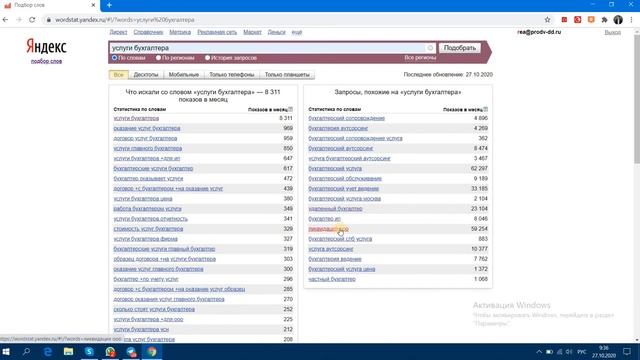Switch to the 'Только телефоны' tab

(x=231, y=75)
